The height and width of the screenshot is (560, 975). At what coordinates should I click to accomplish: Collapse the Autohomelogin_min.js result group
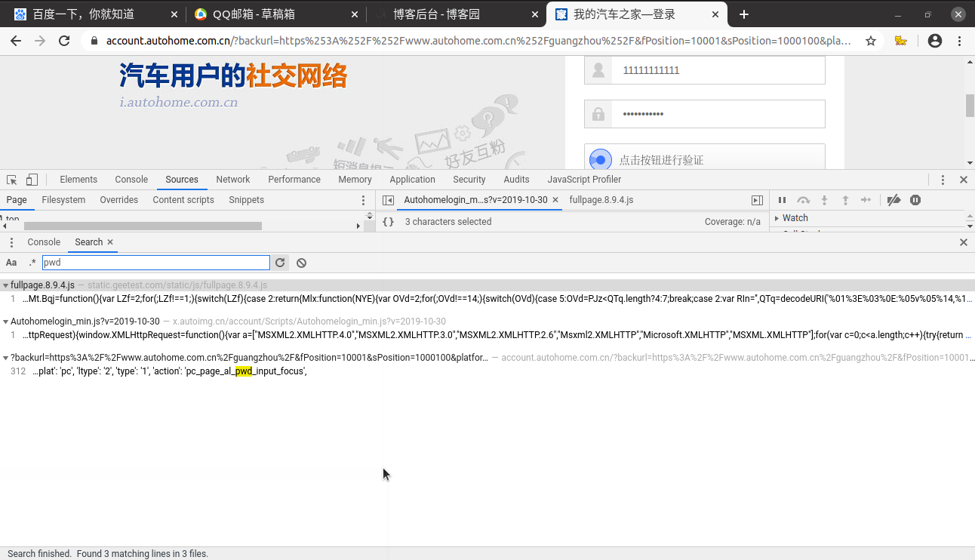pyautogui.click(x=6, y=322)
